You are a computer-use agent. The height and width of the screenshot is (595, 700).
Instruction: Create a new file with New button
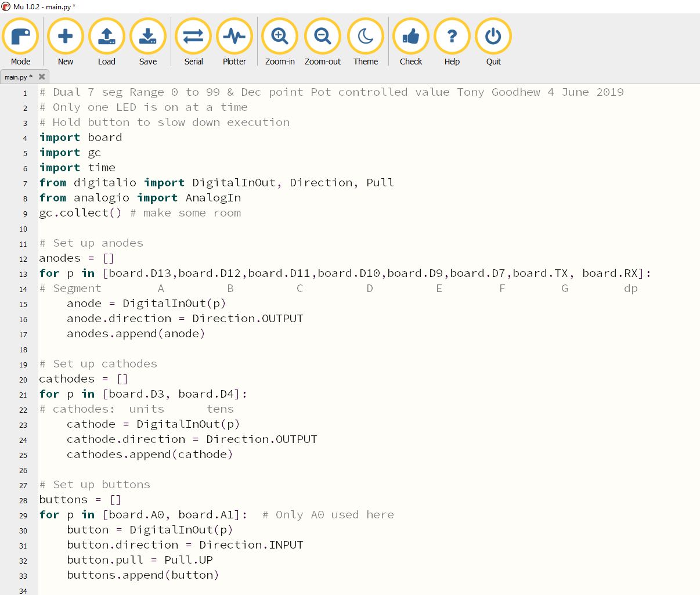65,37
